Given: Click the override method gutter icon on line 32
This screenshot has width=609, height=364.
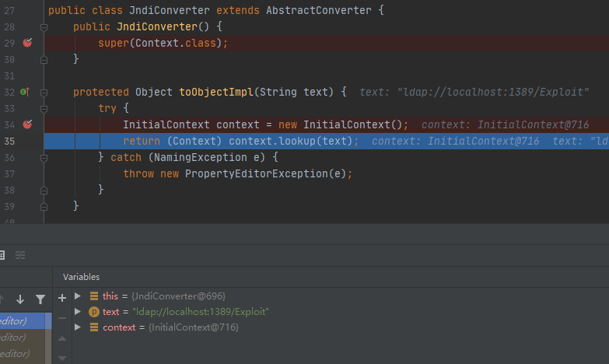Looking at the screenshot, I should click(24, 92).
